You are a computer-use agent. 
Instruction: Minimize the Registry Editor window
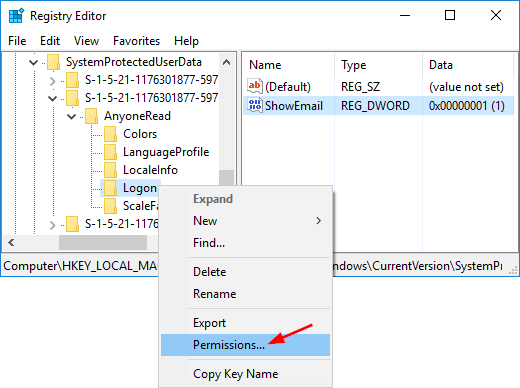point(405,15)
